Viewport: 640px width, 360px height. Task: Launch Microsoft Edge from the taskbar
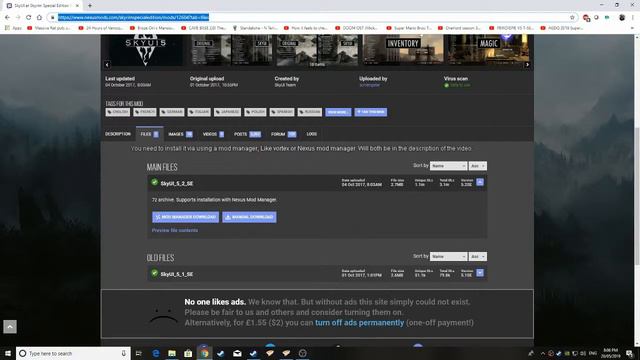[156, 353]
